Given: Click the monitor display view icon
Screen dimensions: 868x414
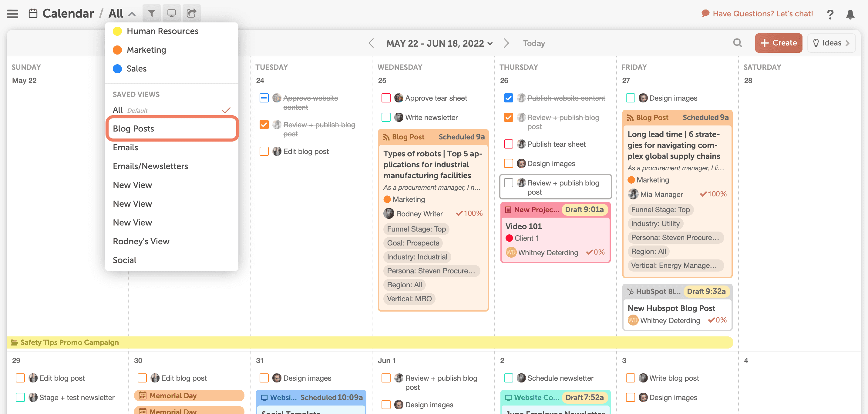Looking at the screenshot, I should pyautogui.click(x=172, y=13).
